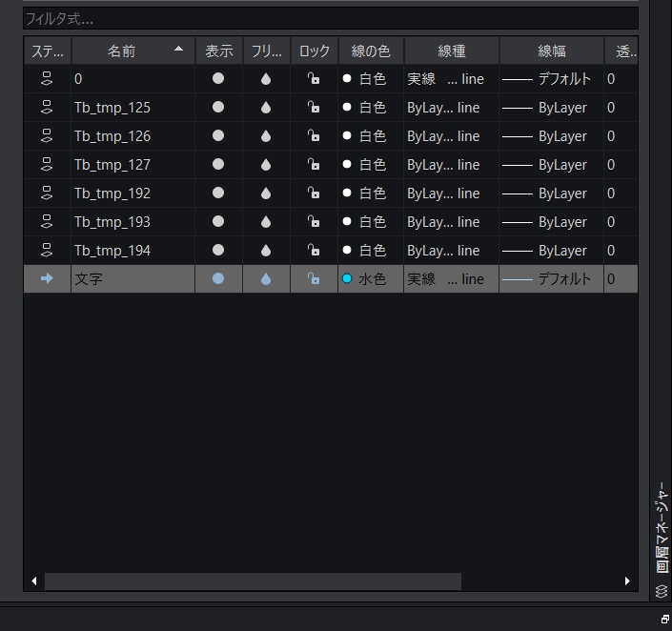672x631 pixels.
Task: Click the current-layer arrow icon of 文字
Action: (x=47, y=278)
